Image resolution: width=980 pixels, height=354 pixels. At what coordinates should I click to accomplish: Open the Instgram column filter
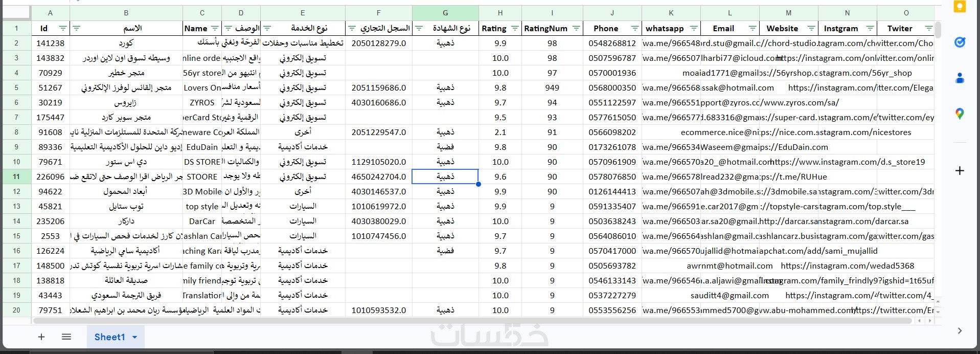(x=870, y=28)
